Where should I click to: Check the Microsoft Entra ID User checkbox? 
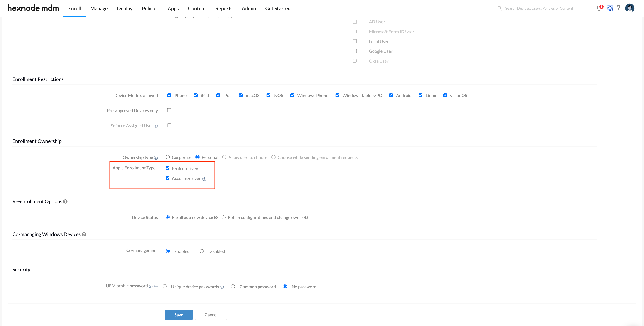coord(355,32)
